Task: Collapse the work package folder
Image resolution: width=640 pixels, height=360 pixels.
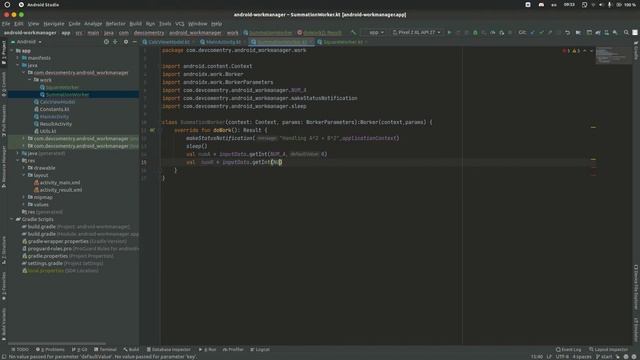Action: pos(30,80)
